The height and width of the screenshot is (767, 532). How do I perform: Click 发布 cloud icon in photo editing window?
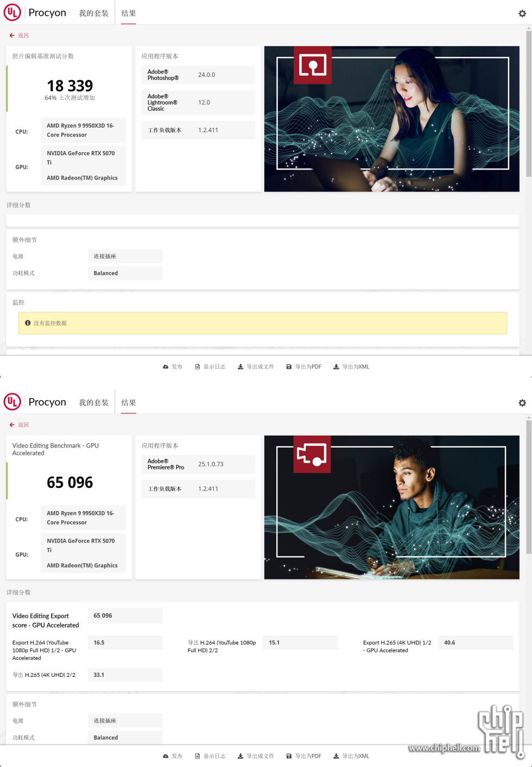166,367
